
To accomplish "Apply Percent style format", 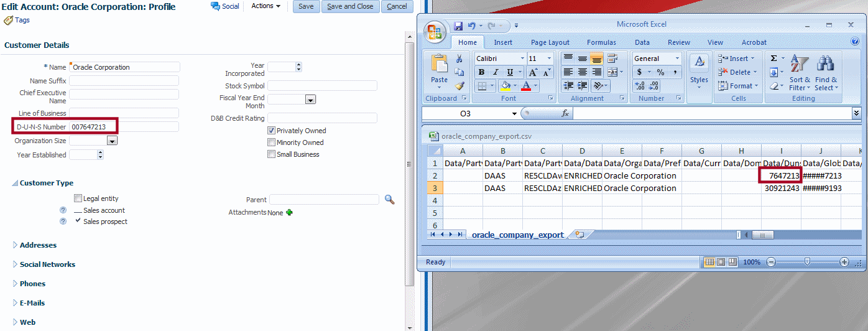I will click(x=660, y=72).
